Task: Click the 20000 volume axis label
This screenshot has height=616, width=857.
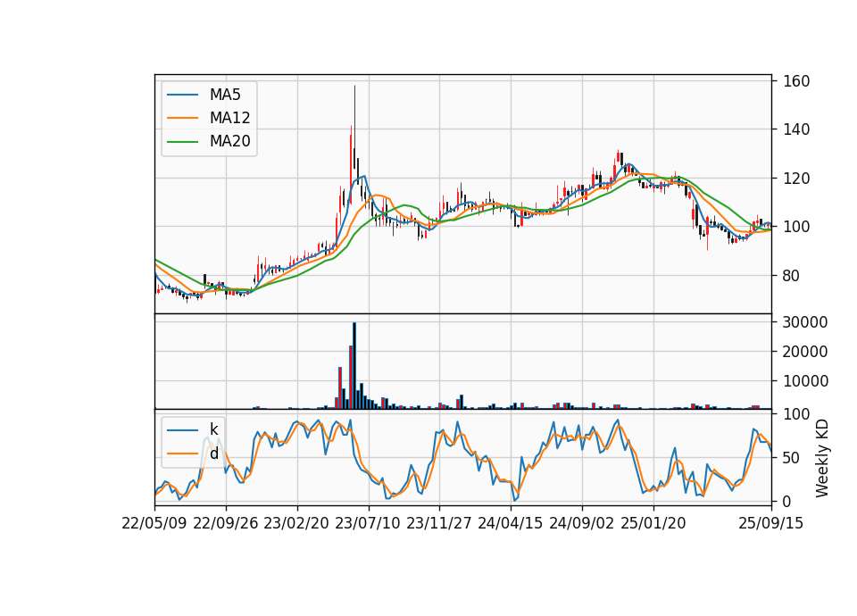Action: [805, 352]
